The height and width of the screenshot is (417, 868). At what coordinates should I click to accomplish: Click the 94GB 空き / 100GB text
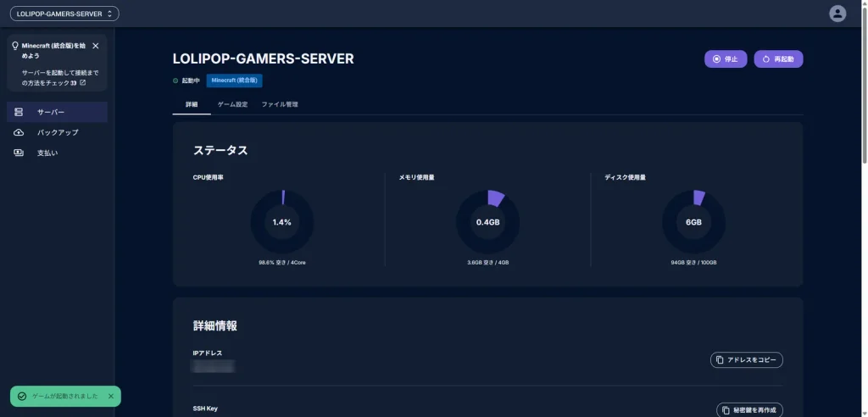pyautogui.click(x=693, y=263)
